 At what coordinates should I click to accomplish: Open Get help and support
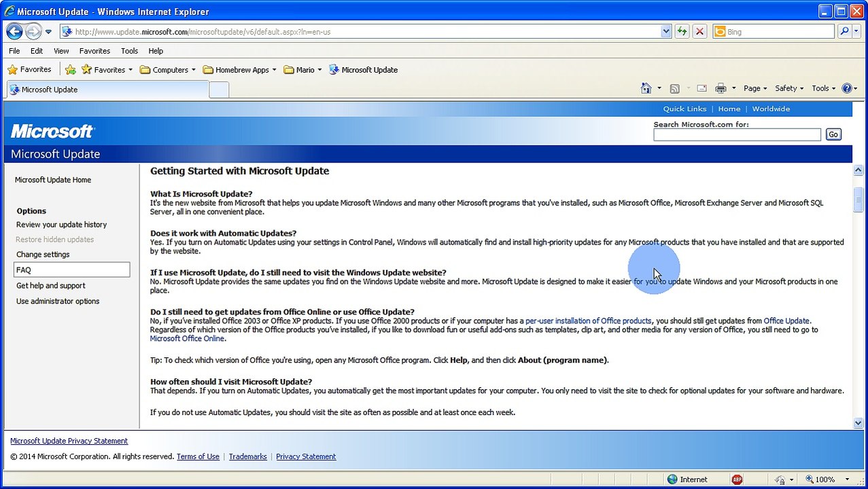51,286
